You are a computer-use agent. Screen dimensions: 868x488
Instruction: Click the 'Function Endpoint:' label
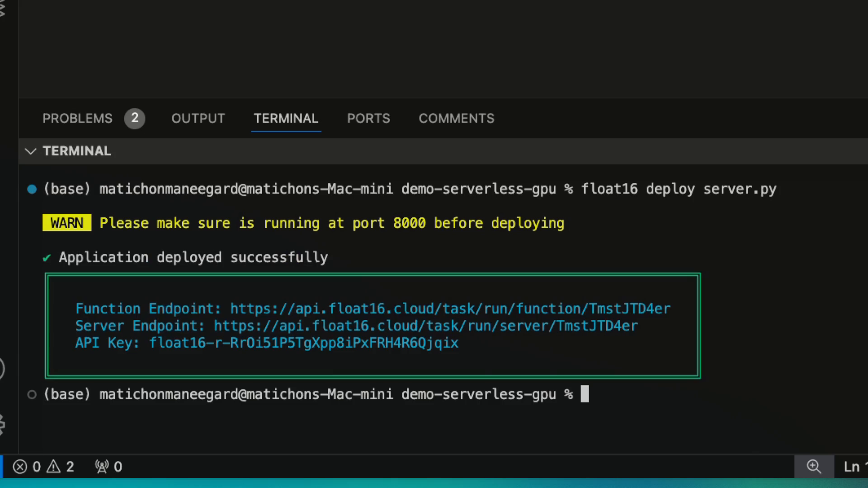148,309
